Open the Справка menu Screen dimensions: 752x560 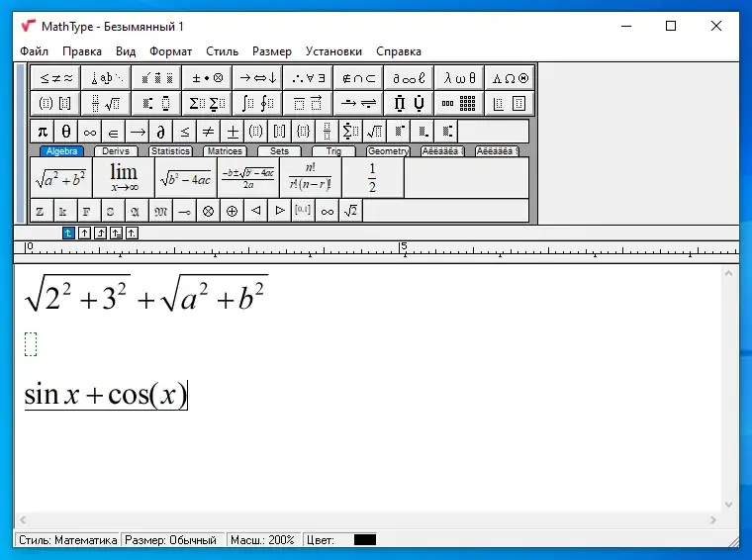tap(399, 51)
